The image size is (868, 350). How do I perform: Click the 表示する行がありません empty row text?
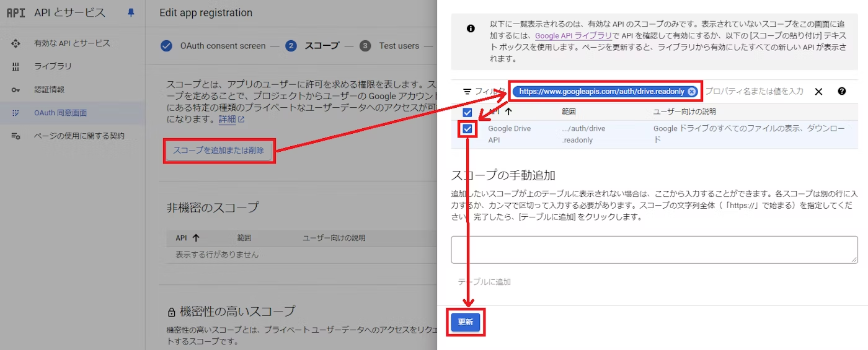pos(217,255)
